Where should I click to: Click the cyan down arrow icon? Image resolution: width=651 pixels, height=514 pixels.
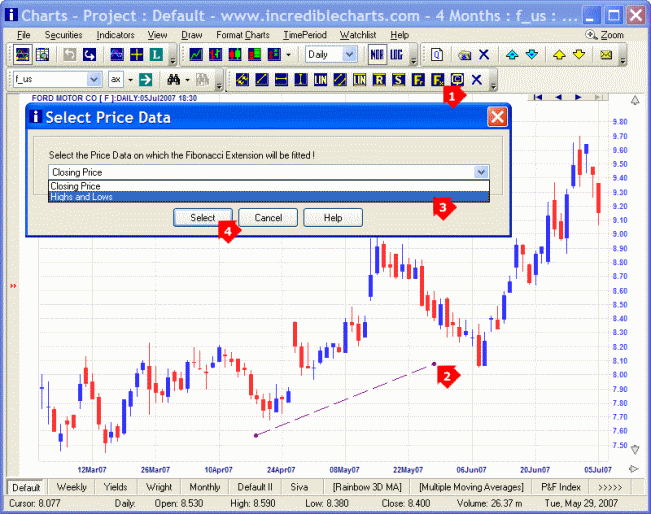531,54
